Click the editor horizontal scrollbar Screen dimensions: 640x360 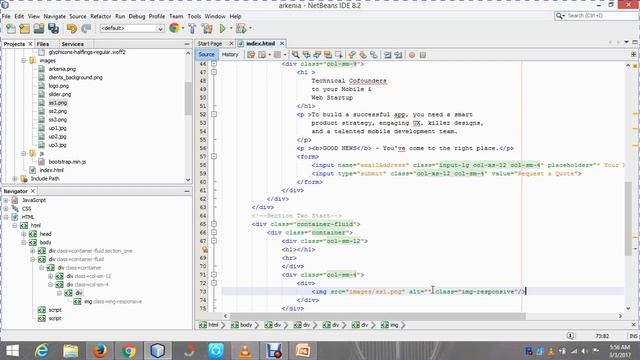click(x=378, y=316)
